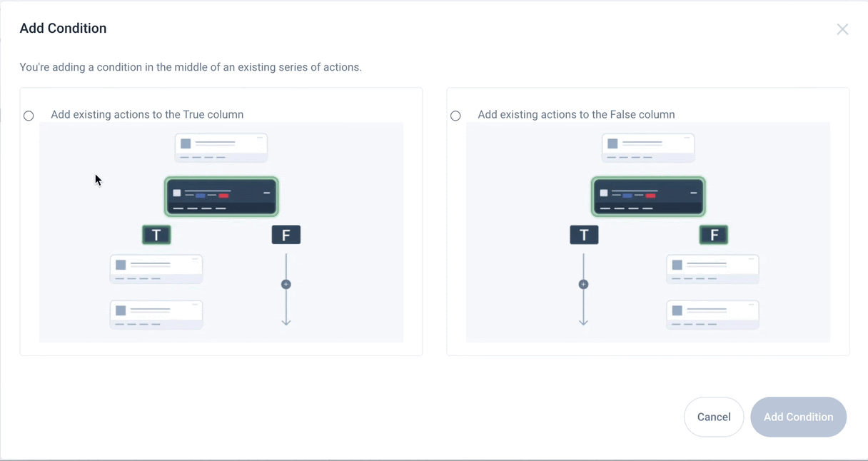Click the 'Add existing actions to the True column' label
This screenshot has height=461, width=868.
pos(147,114)
